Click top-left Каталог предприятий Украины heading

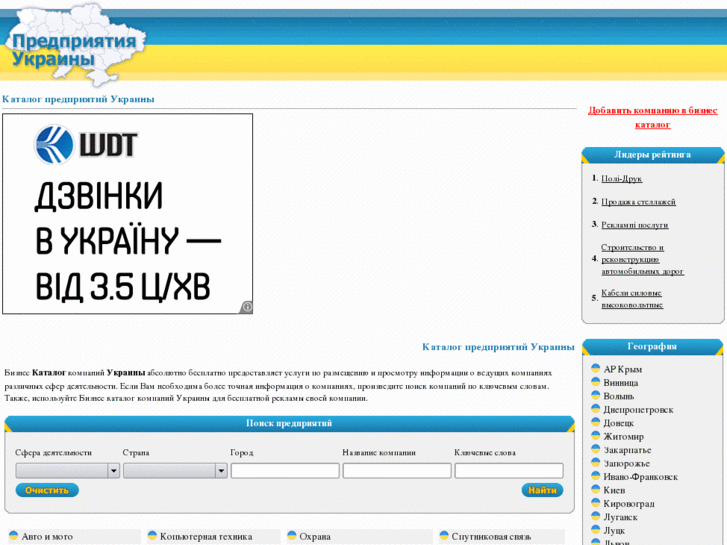[x=78, y=99]
